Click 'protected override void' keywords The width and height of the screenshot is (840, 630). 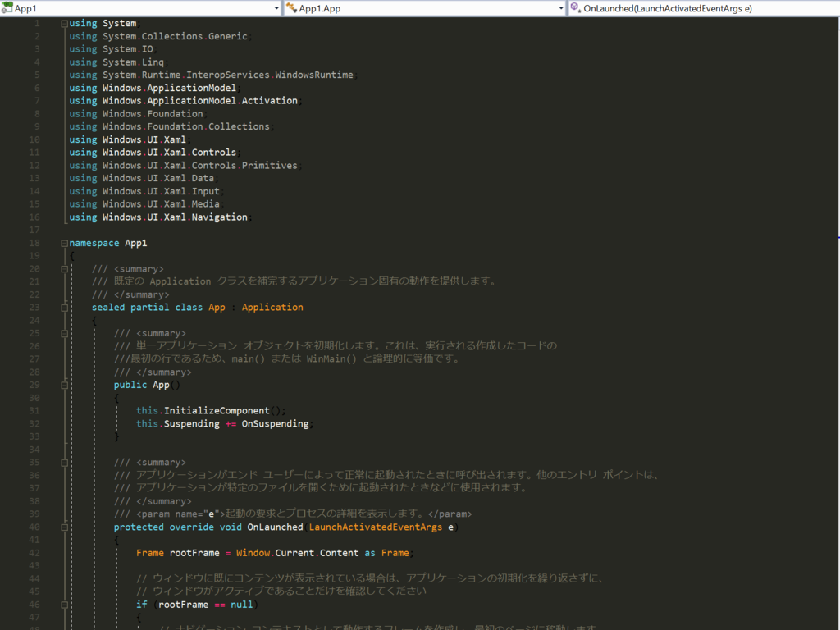pos(177,527)
